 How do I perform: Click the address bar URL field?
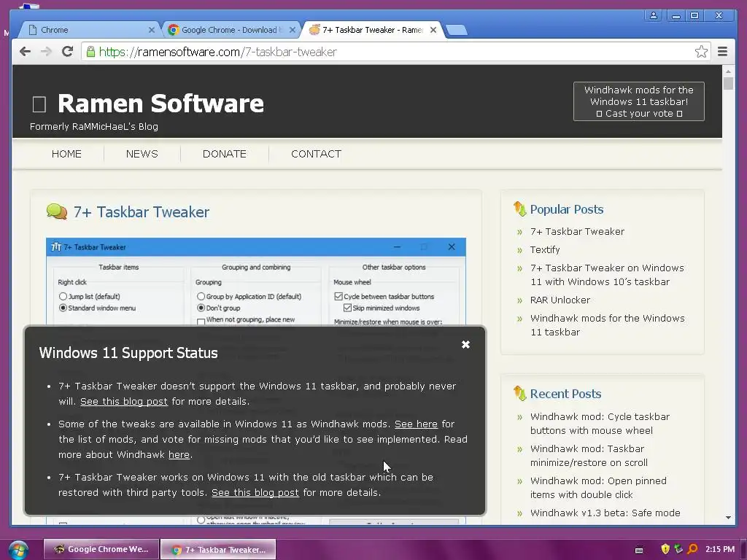395,52
